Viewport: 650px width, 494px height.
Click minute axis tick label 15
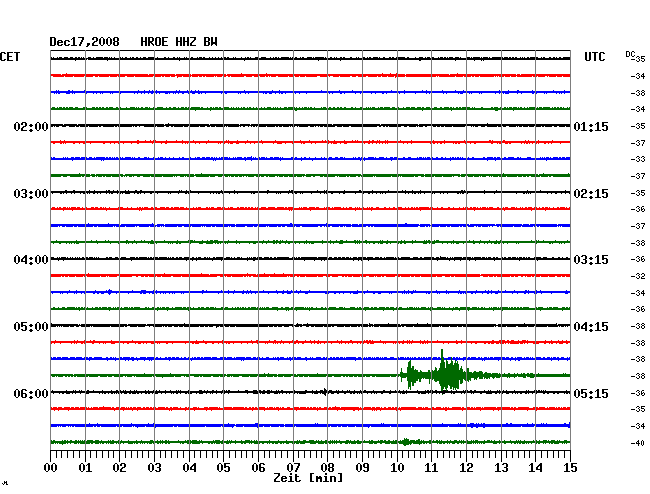point(570,467)
